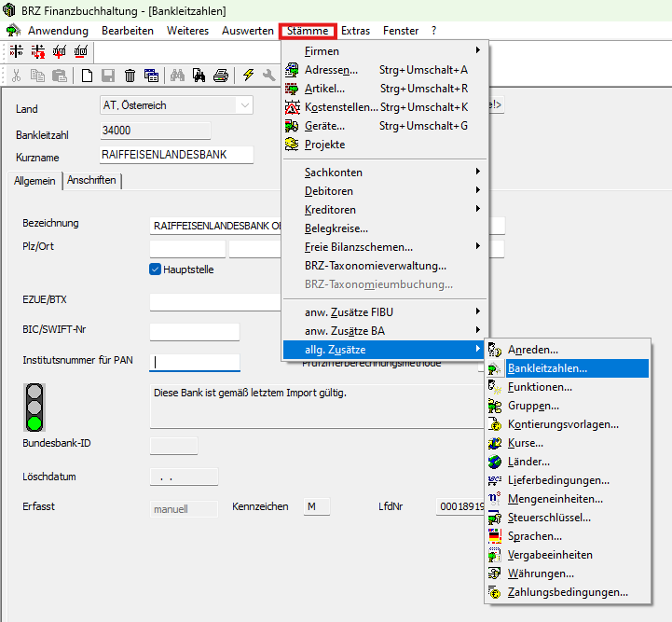Expand the Firmen submenu
This screenshot has width=672, height=622.
click(x=385, y=51)
